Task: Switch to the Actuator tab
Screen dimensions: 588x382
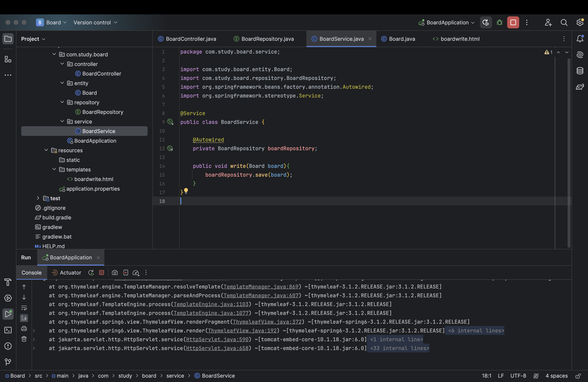Action: pyautogui.click(x=70, y=273)
